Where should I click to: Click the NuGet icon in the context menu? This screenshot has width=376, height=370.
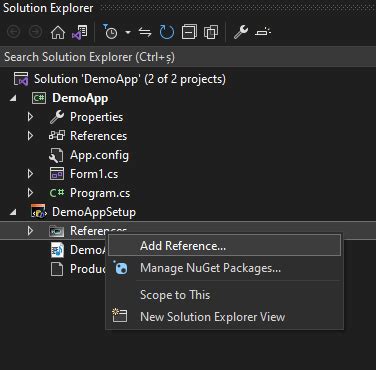[x=120, y=267]
